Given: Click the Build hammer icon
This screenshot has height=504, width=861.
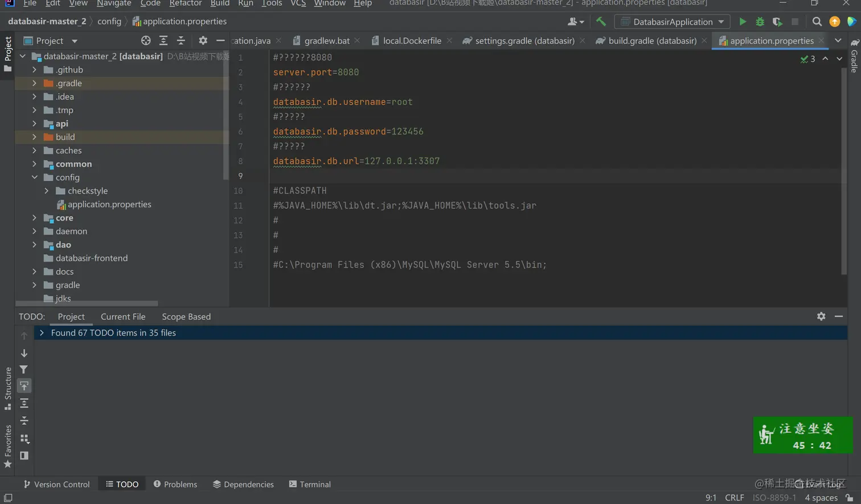Looking at the screenshot, I should [601, 22].
